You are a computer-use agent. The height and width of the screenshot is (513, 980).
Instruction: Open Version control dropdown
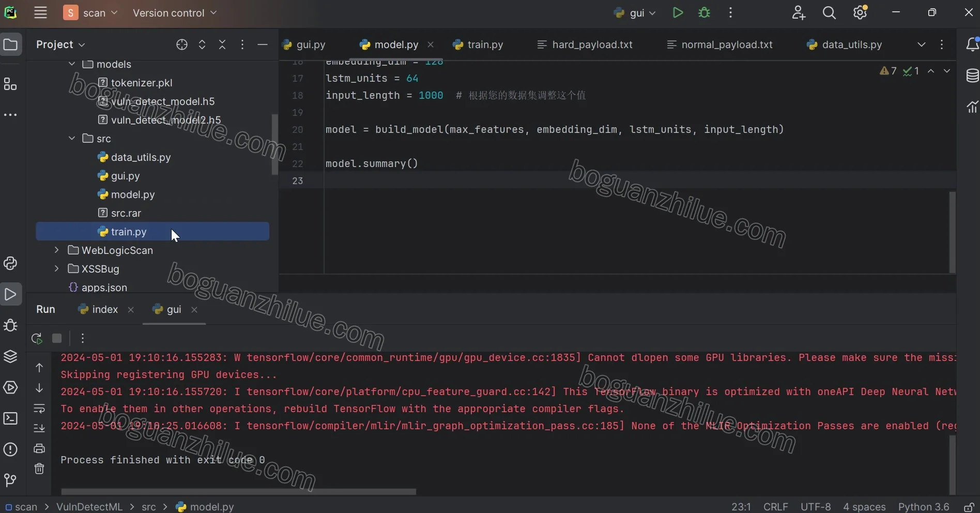pos(175,13)
